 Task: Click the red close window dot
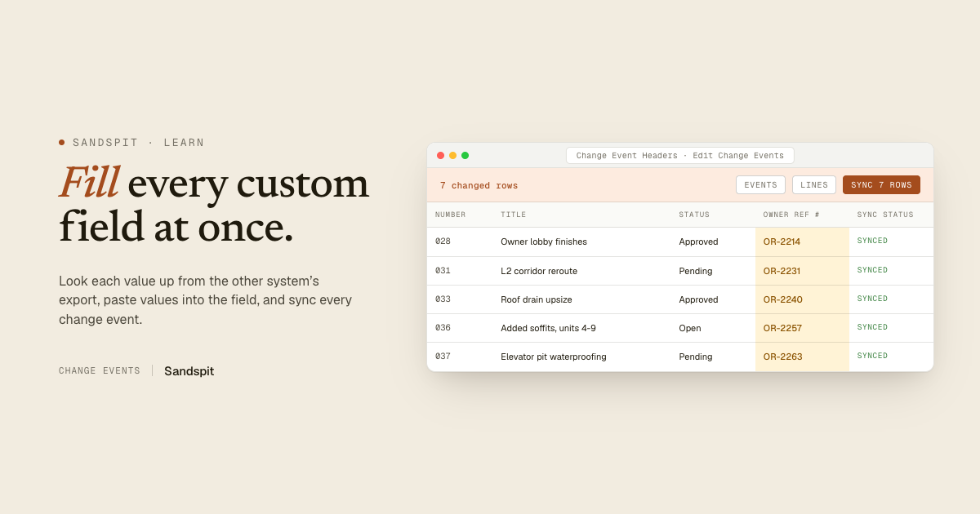pyautogui.click(x=440, y=156)
